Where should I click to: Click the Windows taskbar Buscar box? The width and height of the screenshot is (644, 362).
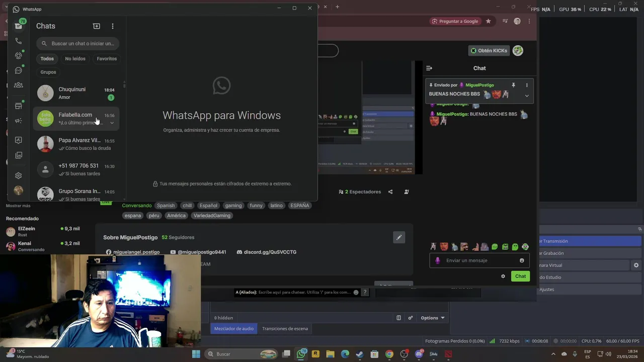click(242, 354)
